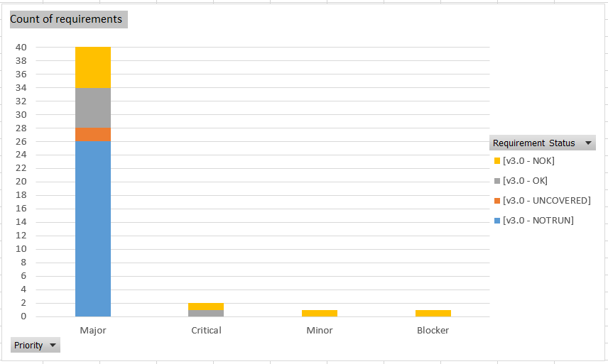The height and width of the screenshot is (364, 608).
Task: Select the blue NOTRUN segment of Major bar
Action: point(93,229)
